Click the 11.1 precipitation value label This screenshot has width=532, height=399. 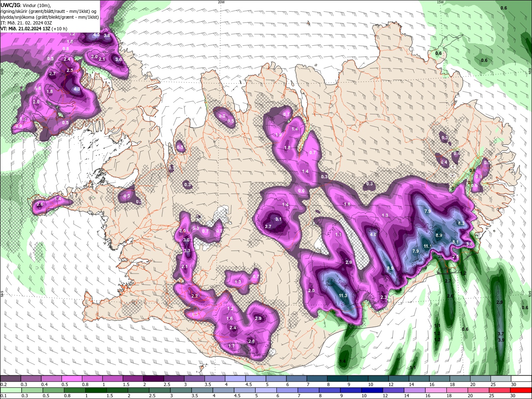point(427,246)
